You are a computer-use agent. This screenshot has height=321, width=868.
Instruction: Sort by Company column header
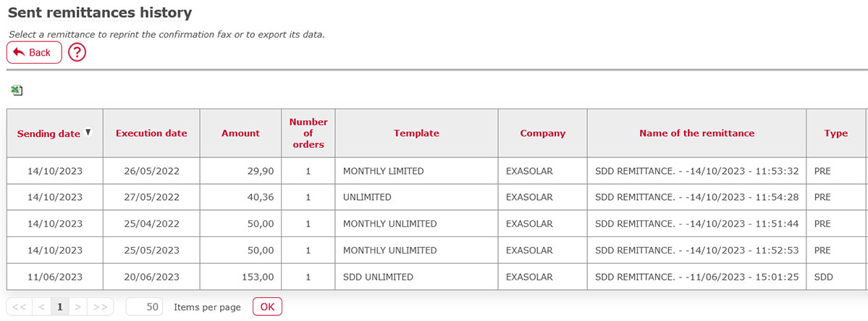point(542,133)
